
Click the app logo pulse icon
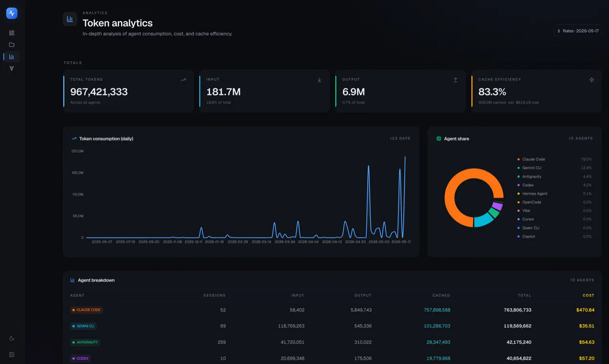click(12, 13)
